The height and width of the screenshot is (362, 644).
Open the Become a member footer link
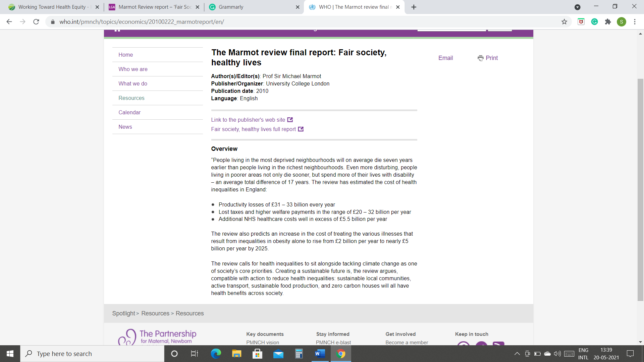point(407,343)
